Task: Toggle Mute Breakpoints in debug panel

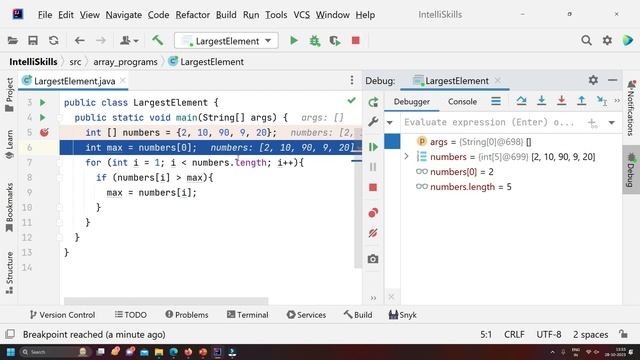Action: (x=373, y=233)
